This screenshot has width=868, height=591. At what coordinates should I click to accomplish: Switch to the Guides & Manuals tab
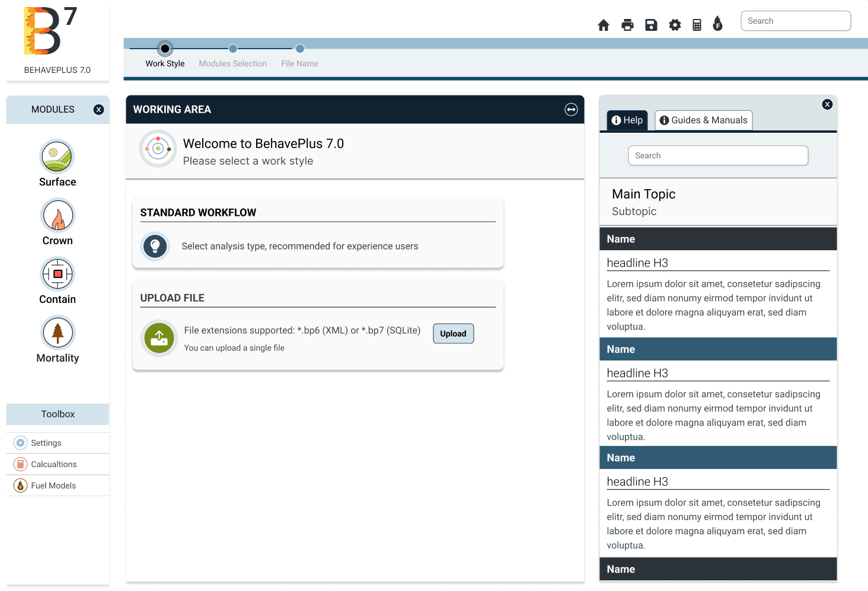point(704,120)
